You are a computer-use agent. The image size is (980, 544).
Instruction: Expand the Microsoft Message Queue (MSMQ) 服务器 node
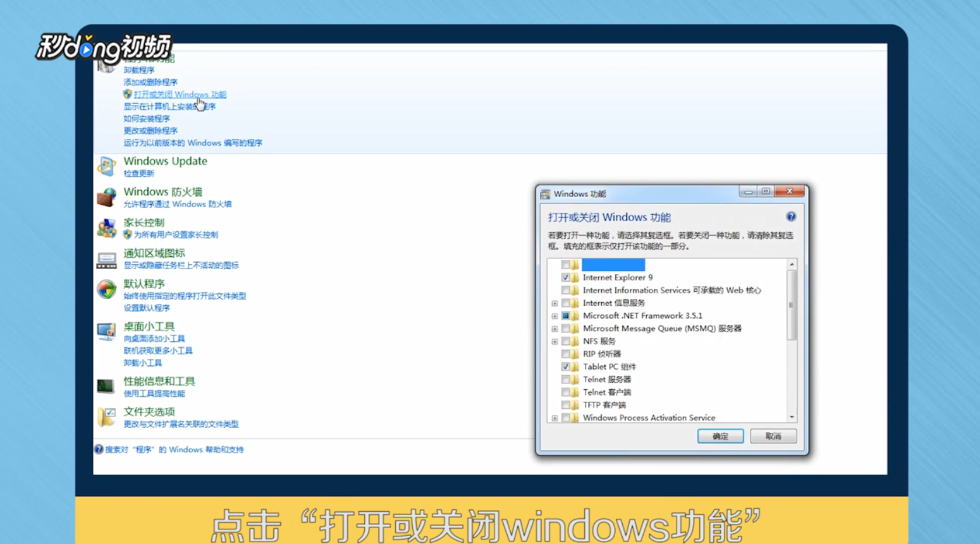[x=554, y=329]
